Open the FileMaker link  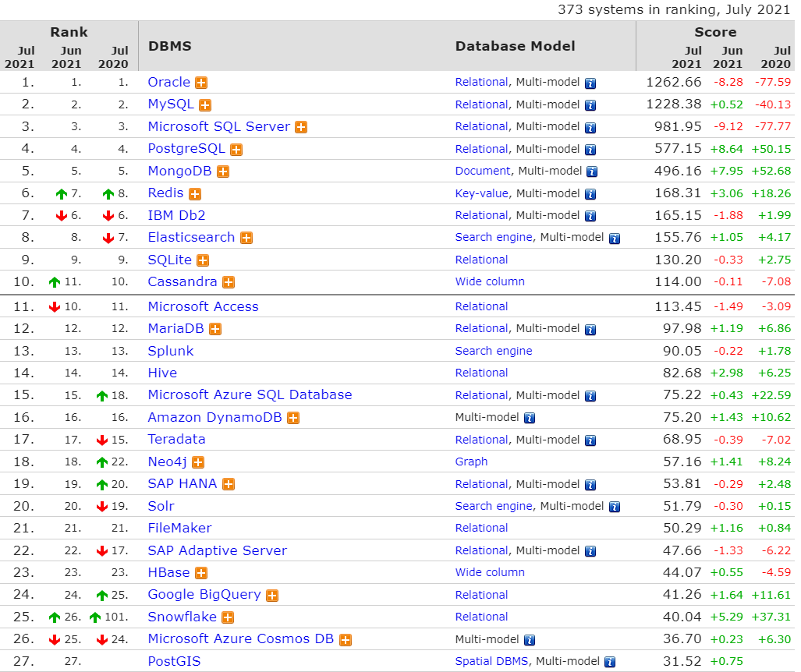tap(179, 528)
